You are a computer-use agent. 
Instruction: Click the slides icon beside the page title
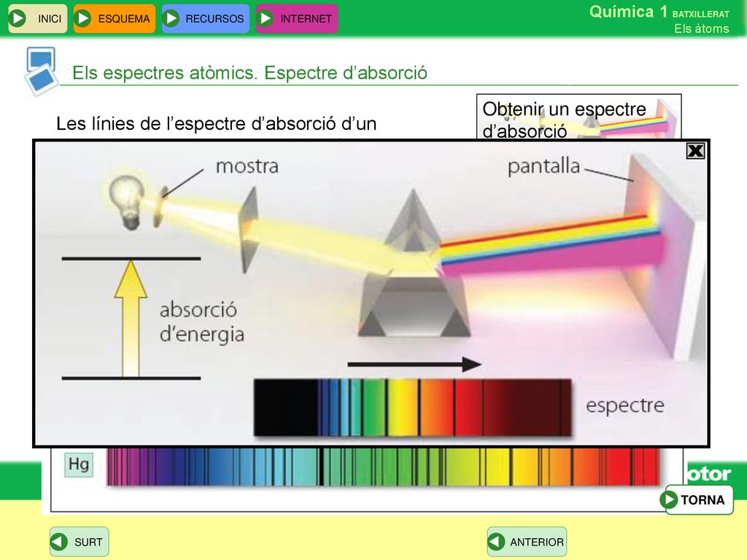pyautogui.click(x=41, y=71)
